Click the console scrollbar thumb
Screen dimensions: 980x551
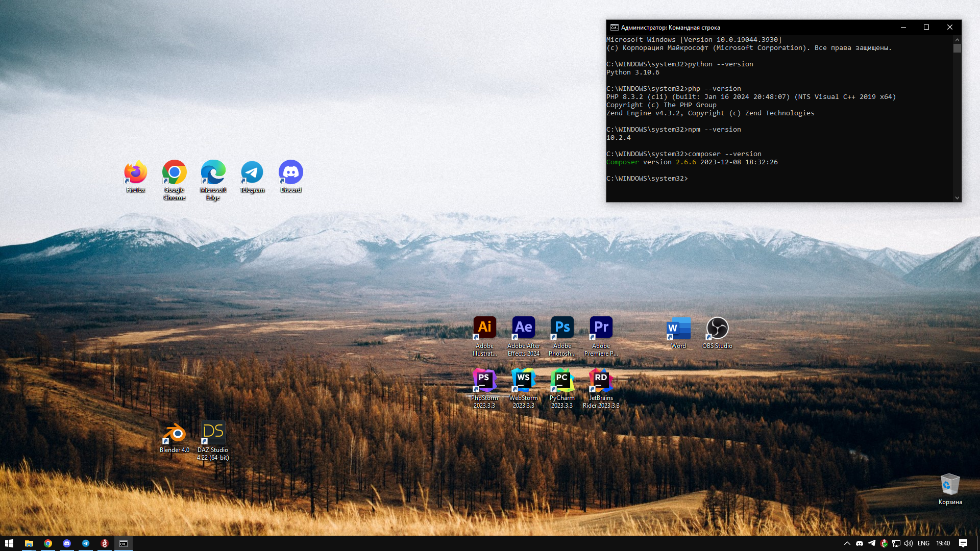click(957, 48)
